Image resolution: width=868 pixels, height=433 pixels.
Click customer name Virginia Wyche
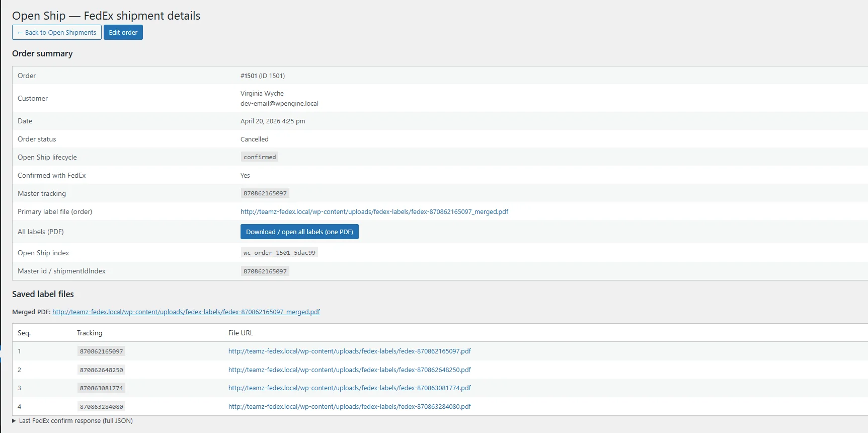pos(262,93)
